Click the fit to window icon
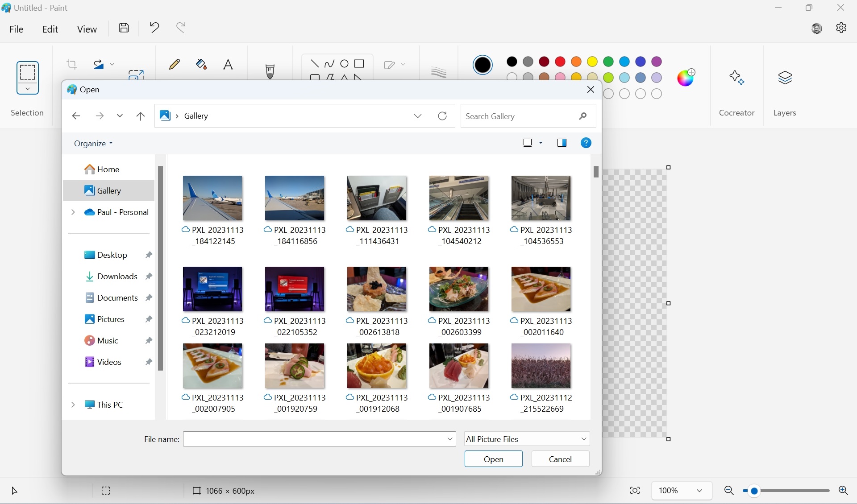Image resolution: width=857 pixels, height=504 pixels. point(635,491)
